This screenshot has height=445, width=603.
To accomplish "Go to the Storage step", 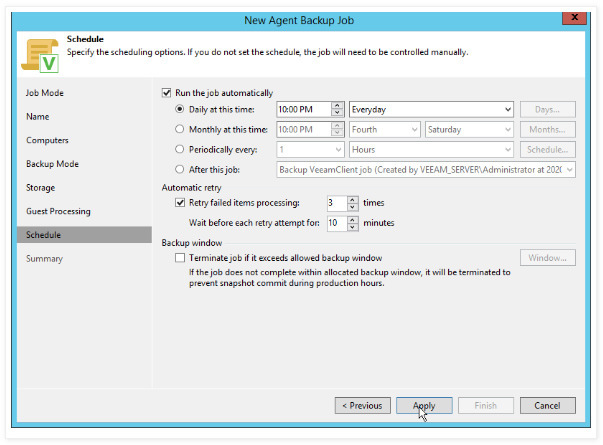I will click(40, 188).
